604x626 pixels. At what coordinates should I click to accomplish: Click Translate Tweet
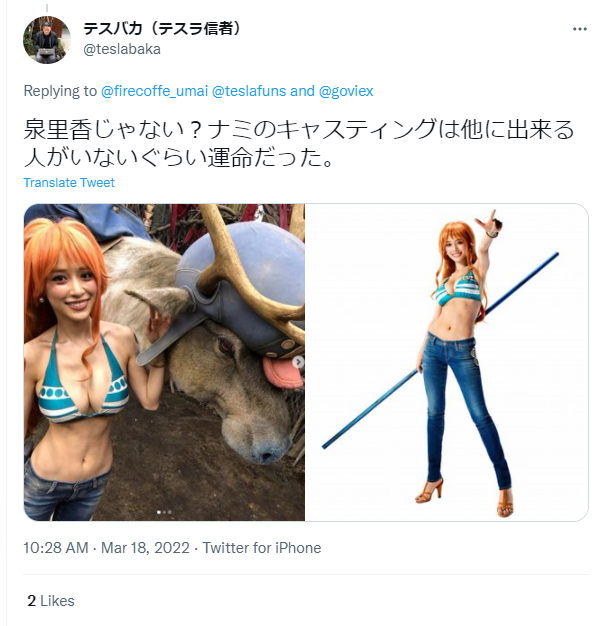click(69, 182)
